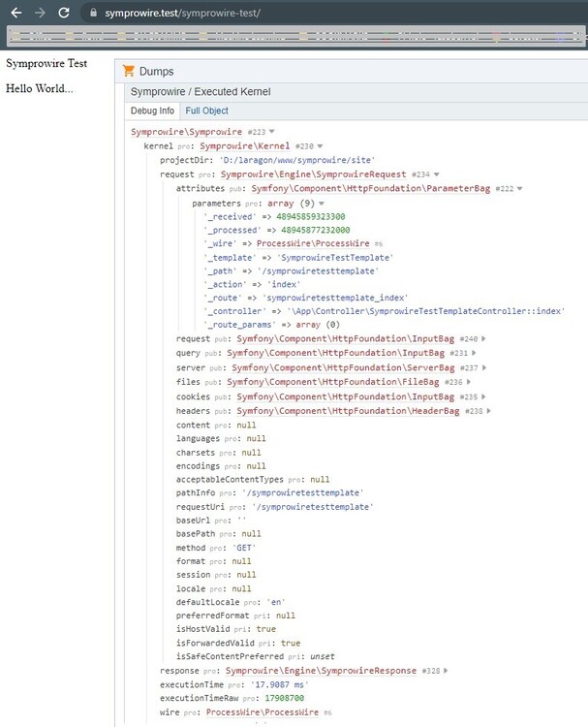Collapse the root Symprowire\Symprowire #223 node
The height and width of the screenshot is (727, 588).
[272, 132]
